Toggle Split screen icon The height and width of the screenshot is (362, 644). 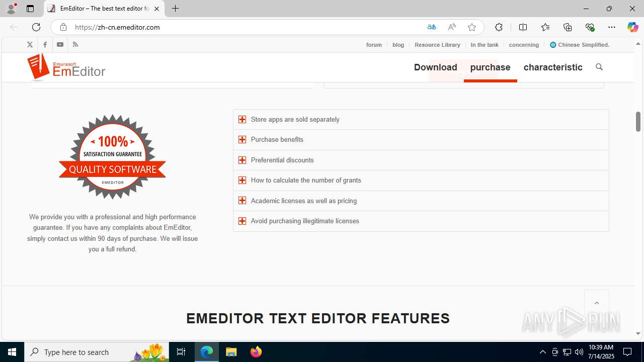(x=523, y=27)
